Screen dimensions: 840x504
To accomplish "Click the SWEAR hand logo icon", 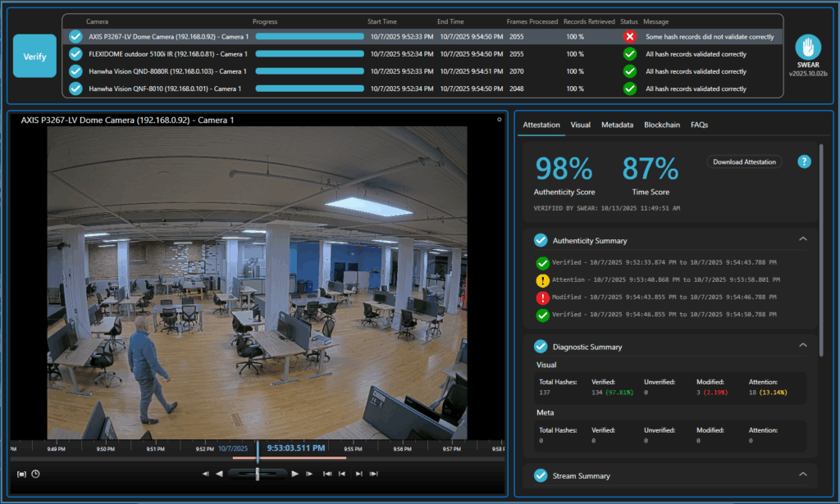I will point(809,46).
